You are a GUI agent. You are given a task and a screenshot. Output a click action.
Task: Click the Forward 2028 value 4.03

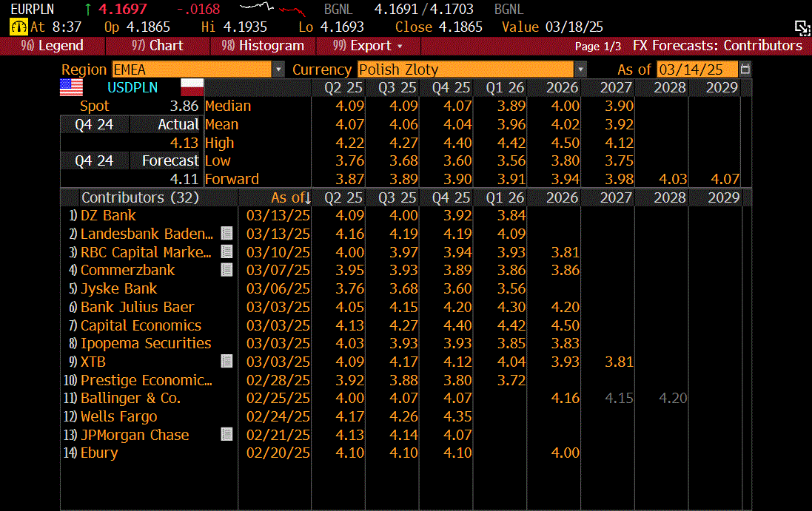(672, 179)
